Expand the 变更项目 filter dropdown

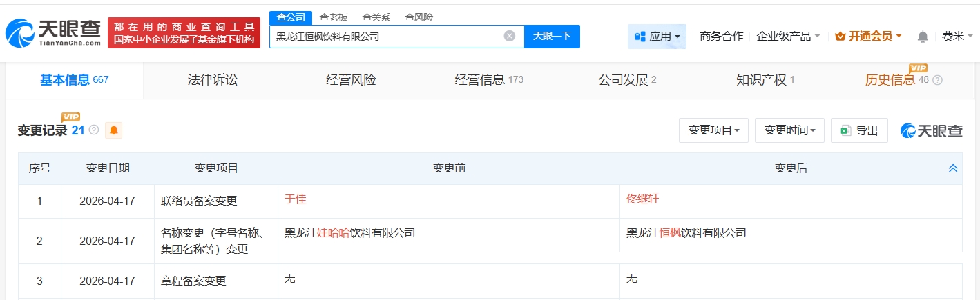(x=713, y=130)
